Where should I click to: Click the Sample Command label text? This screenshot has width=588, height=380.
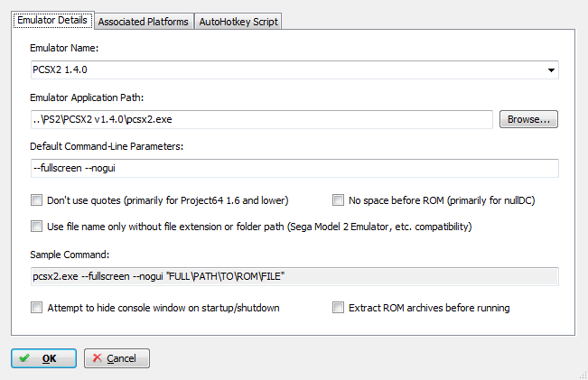pos(70,255)
